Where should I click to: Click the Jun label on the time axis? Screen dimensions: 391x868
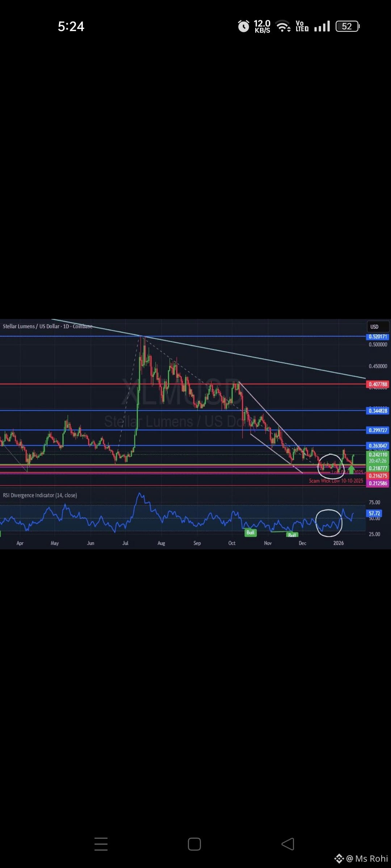click(x=91, y=543)
